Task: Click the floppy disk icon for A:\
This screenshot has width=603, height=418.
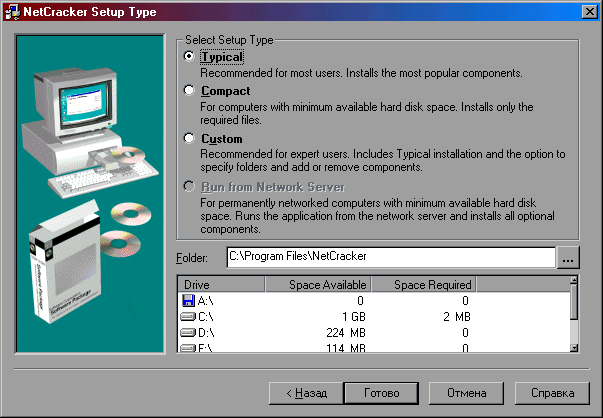Action: [x=188, y=300]
